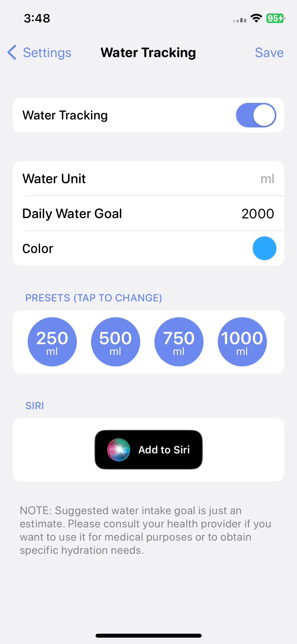Tap the Daily Water Goal row label
This screenshot has height=644, width=297.
(x=72, y=214)
